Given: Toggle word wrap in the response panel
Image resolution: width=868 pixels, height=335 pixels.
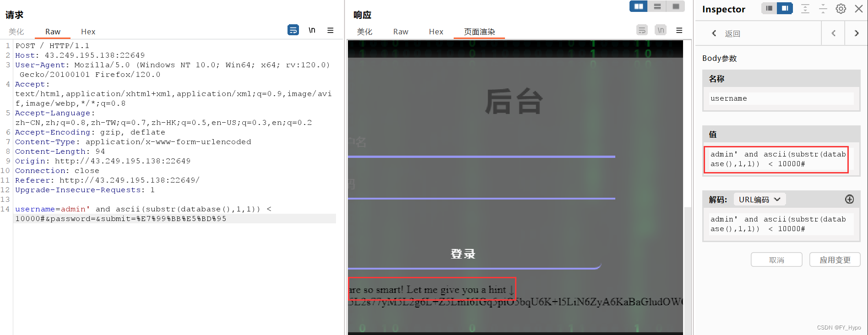Looking at the screenshot, I should [642, 30].
